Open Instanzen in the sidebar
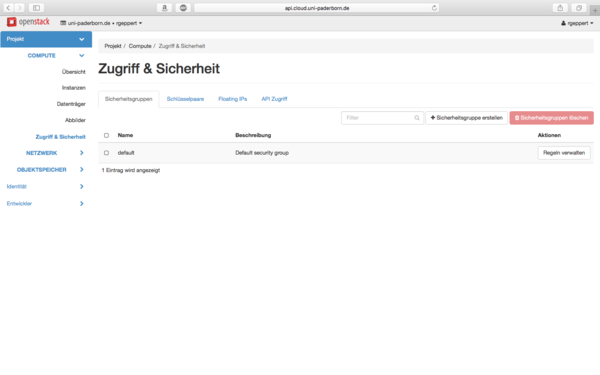This screenshot has height=375, width=600. pos(73,88)
